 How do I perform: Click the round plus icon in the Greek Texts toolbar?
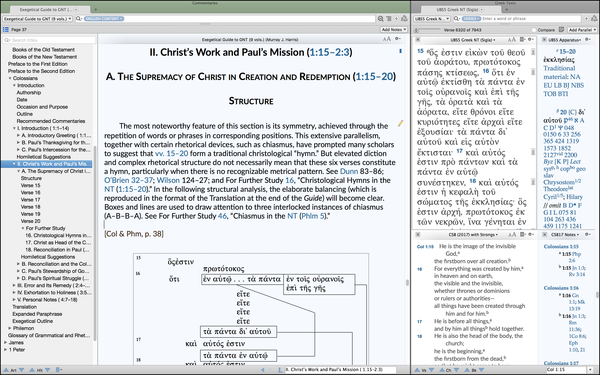pos(586,18)
